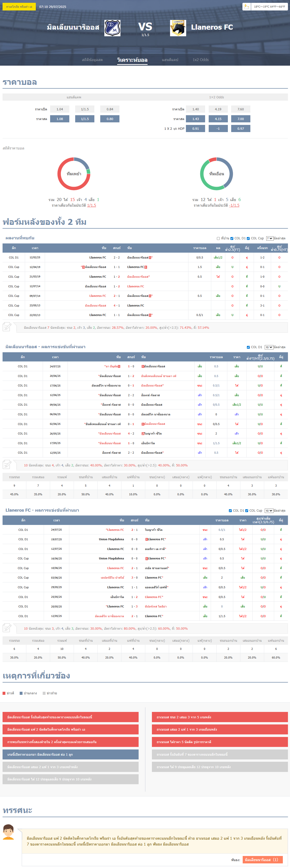Click opening handicap price 1.04
This screenshot has width=290, height=868.
click(60, 109)
